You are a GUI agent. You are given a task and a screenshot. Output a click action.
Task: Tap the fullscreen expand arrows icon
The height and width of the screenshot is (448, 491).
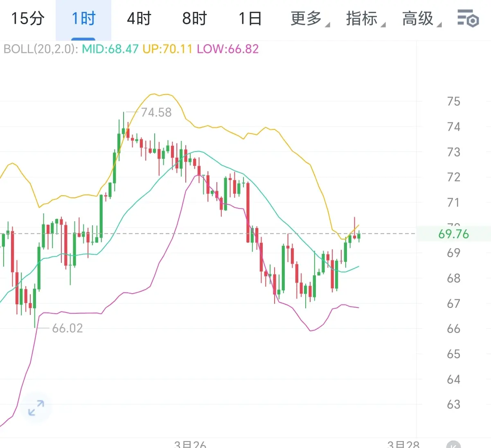pyautogui.click(x=36, y=408)
